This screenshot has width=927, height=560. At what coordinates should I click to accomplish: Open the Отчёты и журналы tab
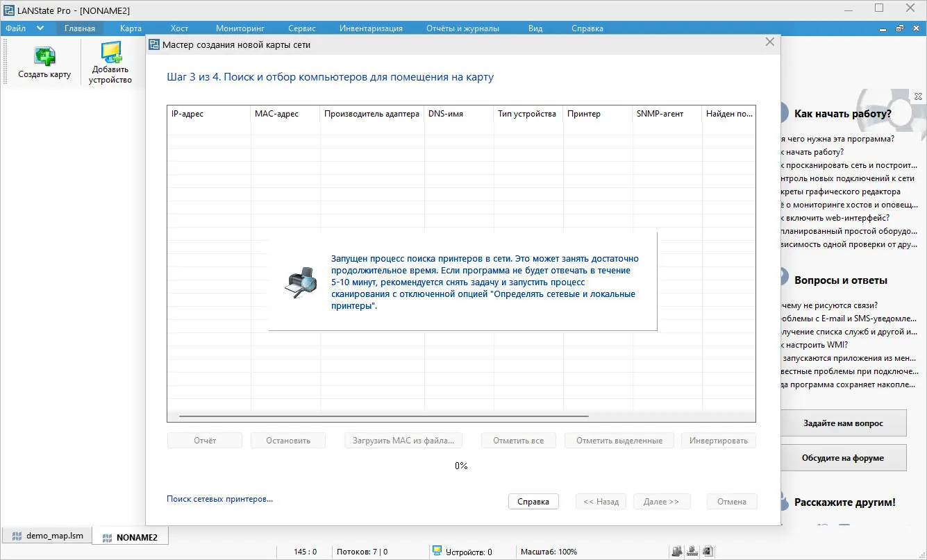(x=462, y=28)
